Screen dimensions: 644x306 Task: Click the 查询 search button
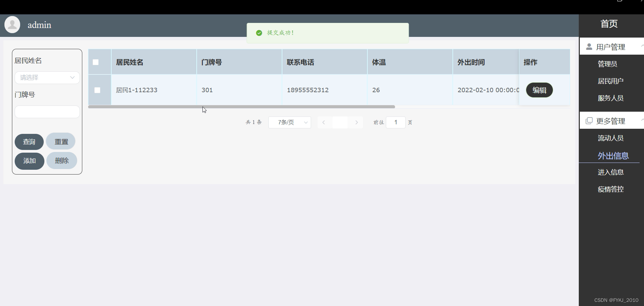point(29,142)
